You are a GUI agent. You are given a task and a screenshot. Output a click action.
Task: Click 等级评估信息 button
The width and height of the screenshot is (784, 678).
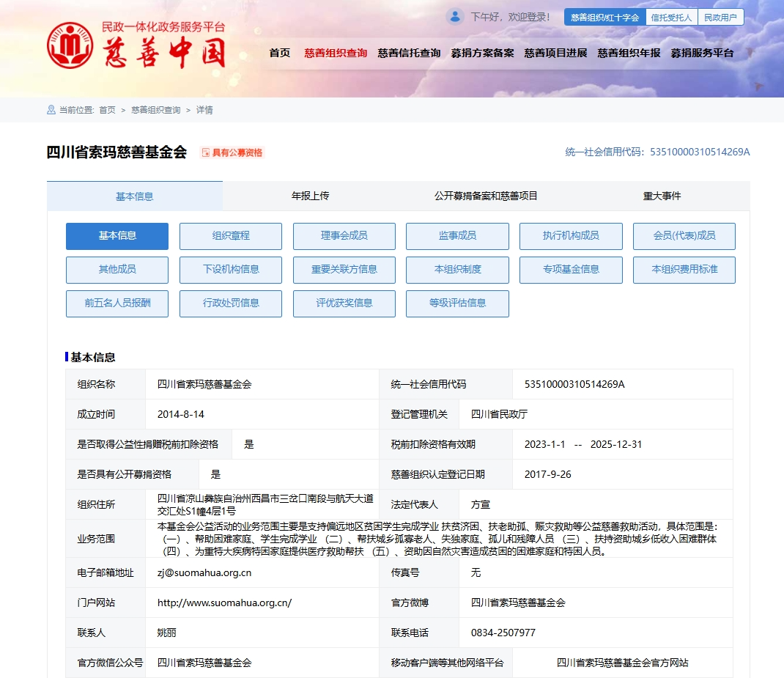(457, 303)
